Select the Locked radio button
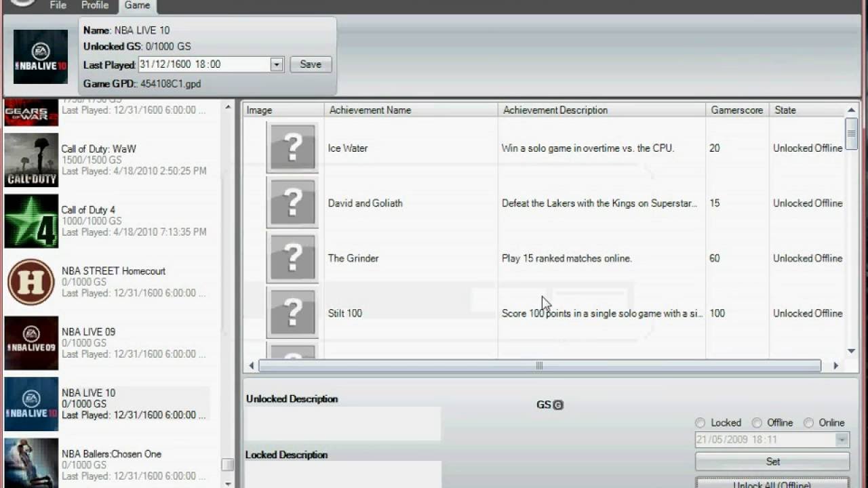Viewport: 868px width, 488px height. (701, 423)
